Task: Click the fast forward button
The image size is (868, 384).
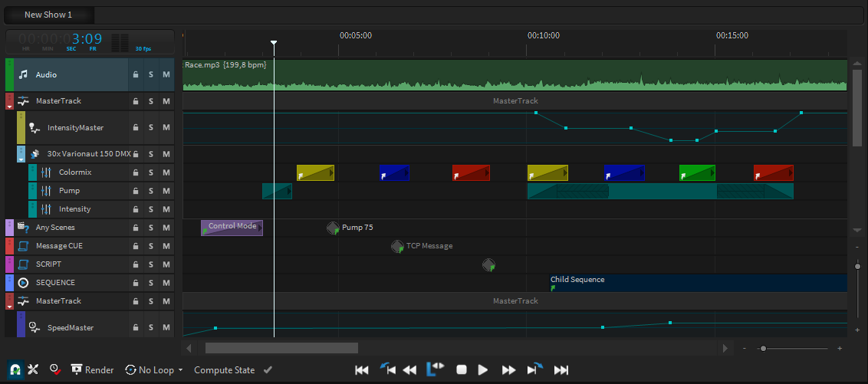Action: 508,369
